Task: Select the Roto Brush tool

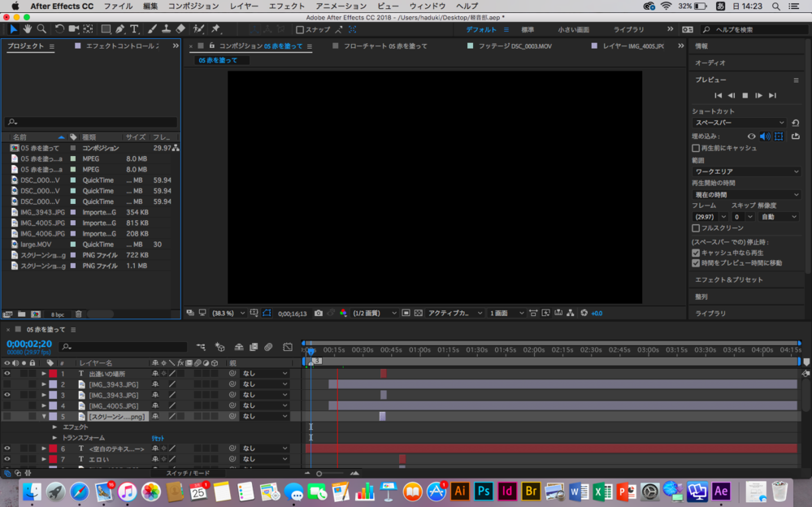Action: [x=198, y=29]
